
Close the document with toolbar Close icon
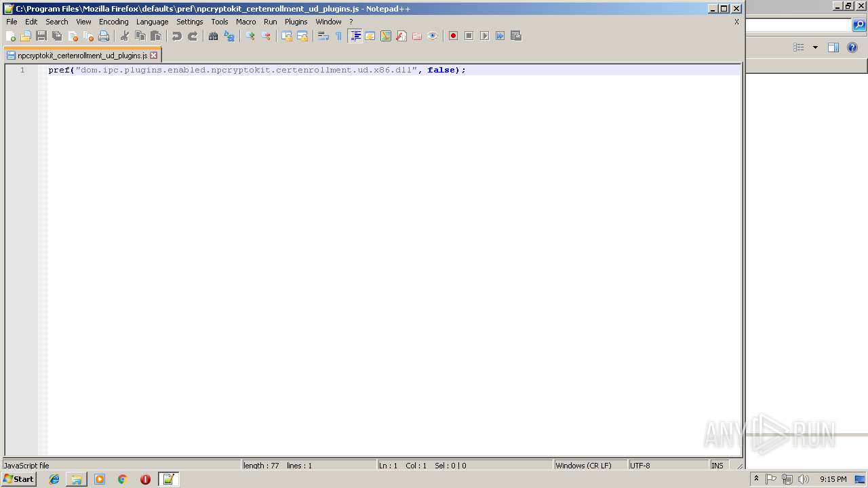pyautogui.click(x=73, y=36)
